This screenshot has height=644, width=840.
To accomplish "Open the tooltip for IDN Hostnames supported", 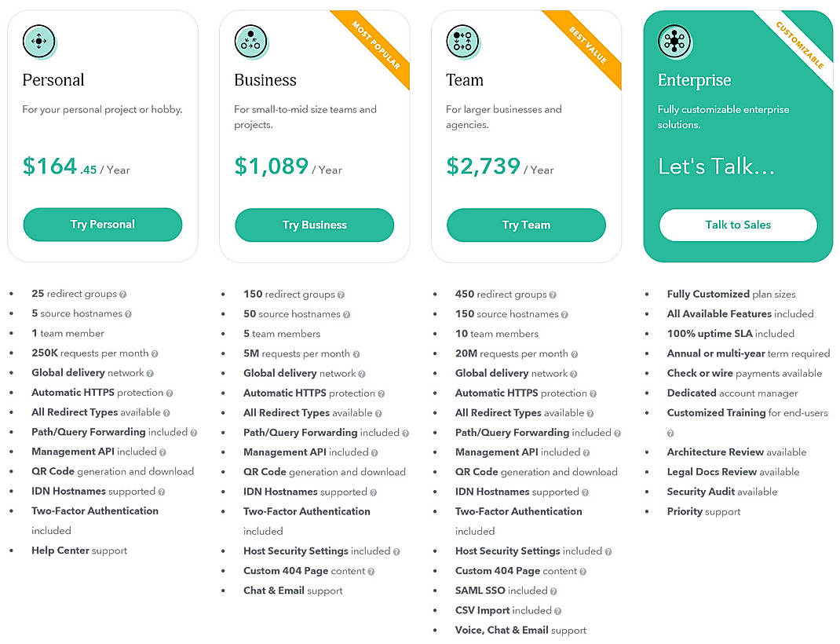I will tap(160, 492).
